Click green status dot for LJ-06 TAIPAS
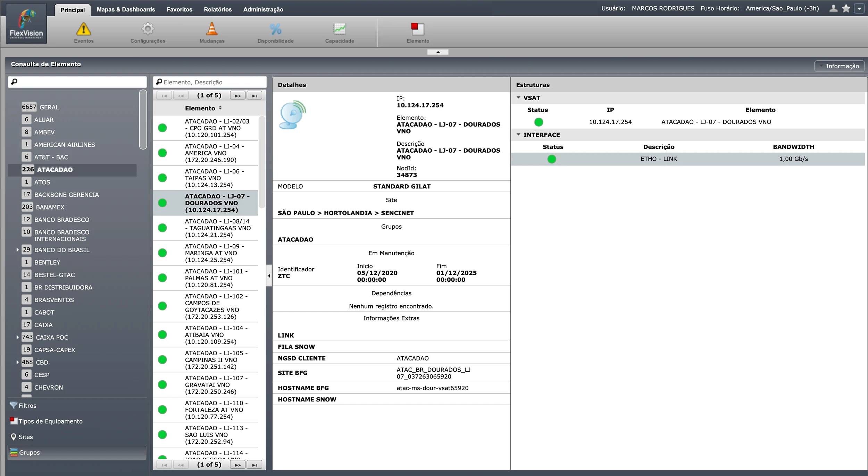Viewport: 868px width, 476px height. [162, 178]
